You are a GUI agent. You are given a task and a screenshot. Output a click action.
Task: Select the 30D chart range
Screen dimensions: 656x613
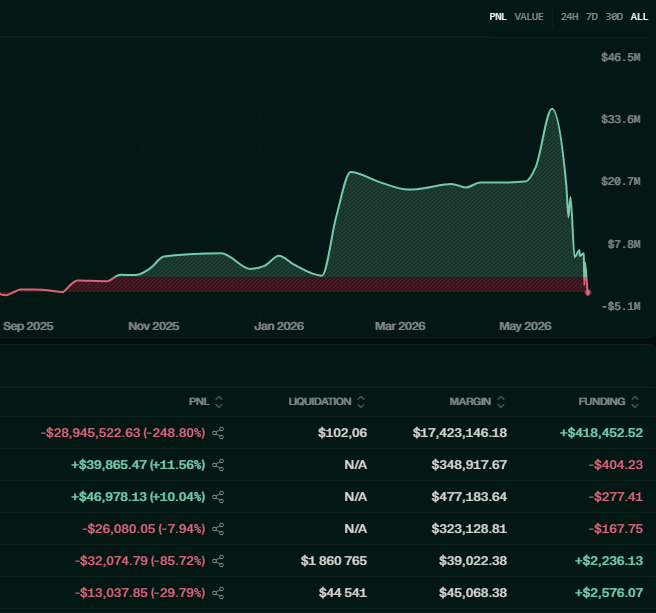[614, 17]
